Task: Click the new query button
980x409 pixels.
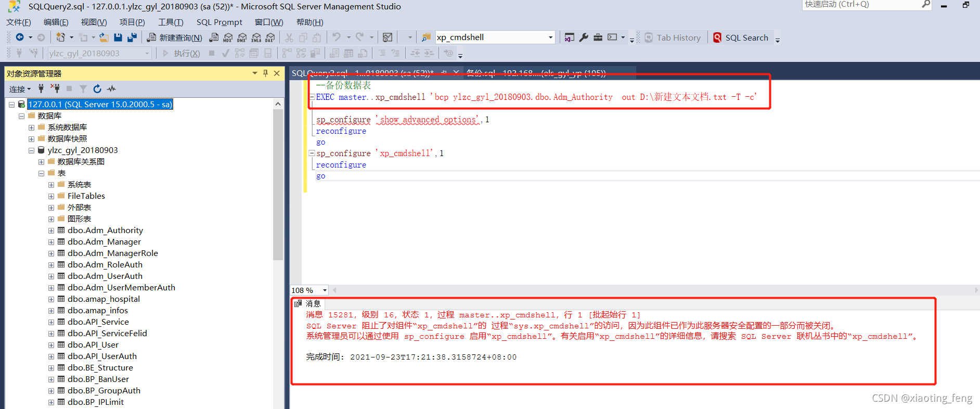Action: tap(174, 37)
